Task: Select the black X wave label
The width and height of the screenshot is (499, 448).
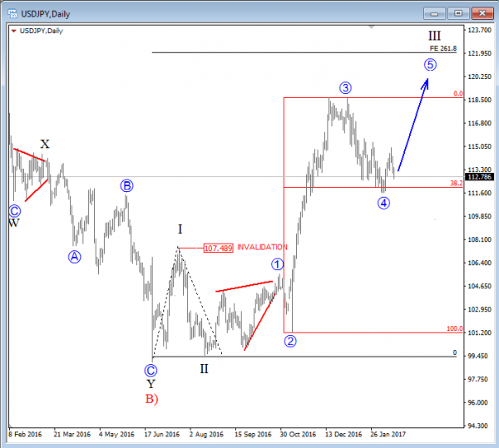Action: [x=45, y=144]
